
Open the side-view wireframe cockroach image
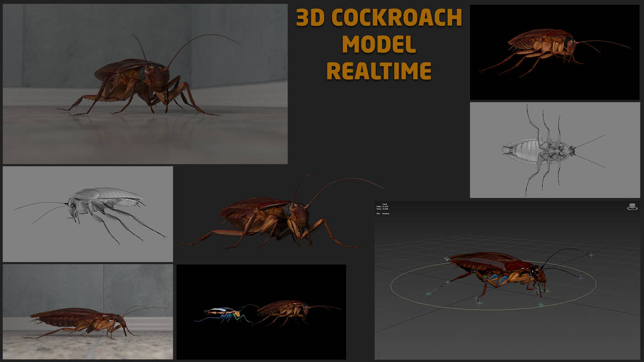pyautogui.click(x=88, y=214)
